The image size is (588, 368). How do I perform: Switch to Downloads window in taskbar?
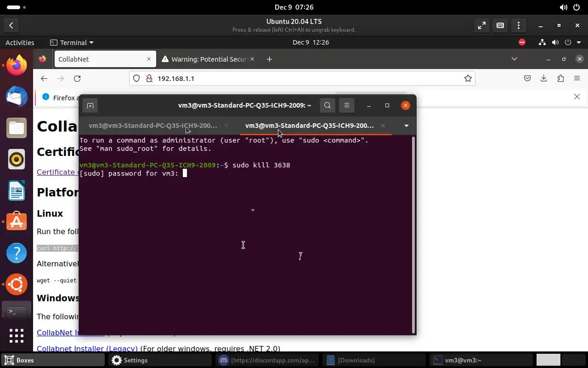(x=374, y=360)
